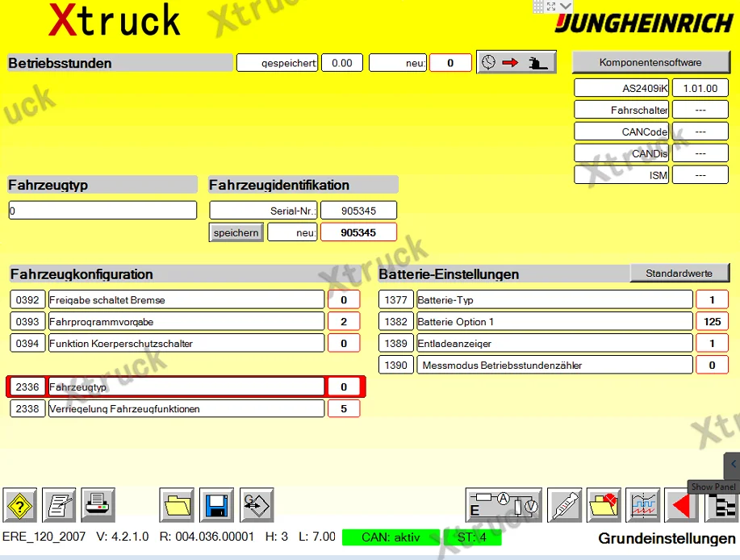Expand the top chevron dropdown

pyautogui.click(x=566, y=6)
